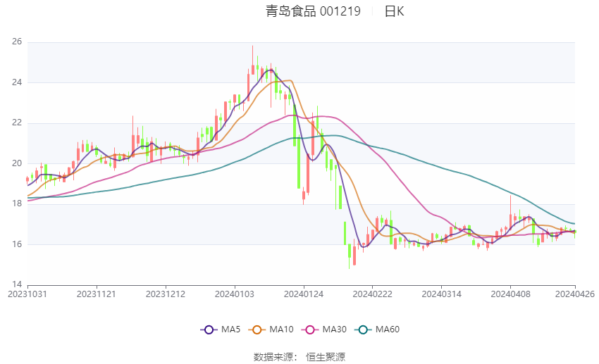
Task: Toggle the MA10 legend label
Action: [282, 330]
